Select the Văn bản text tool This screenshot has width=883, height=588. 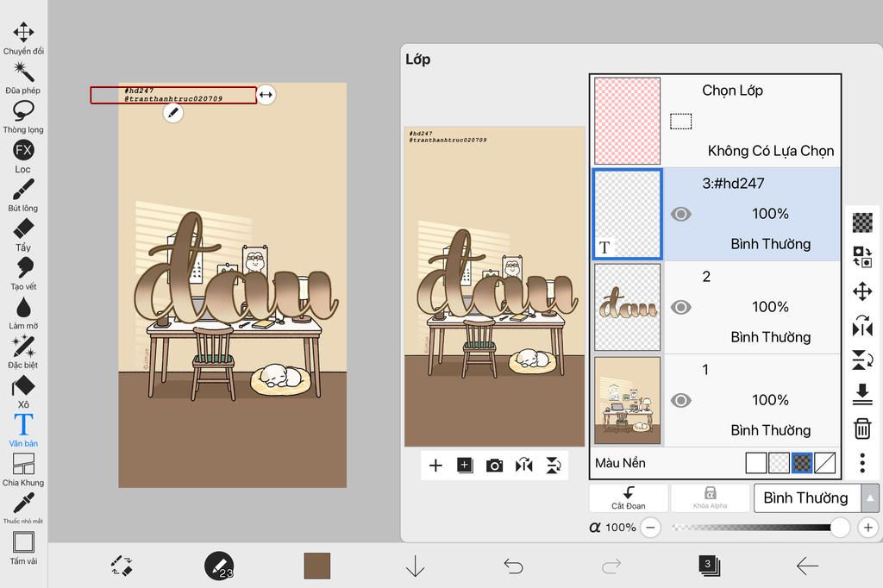[x=23, y=431]
